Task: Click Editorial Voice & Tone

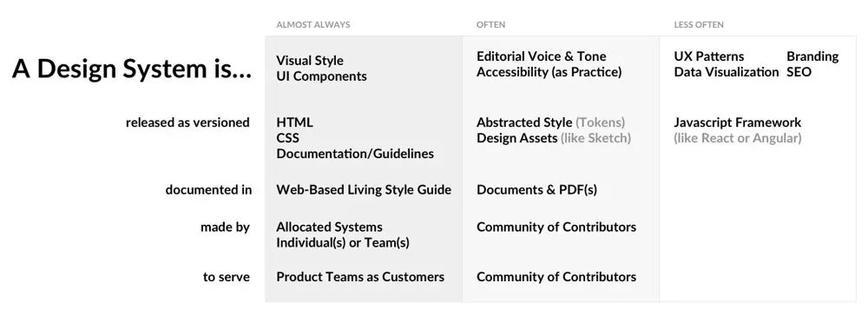Action: tap(542, 56)
